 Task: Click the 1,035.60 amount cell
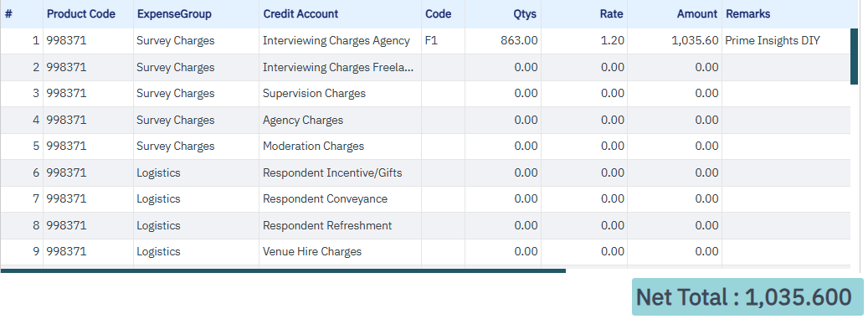(675, 41)
